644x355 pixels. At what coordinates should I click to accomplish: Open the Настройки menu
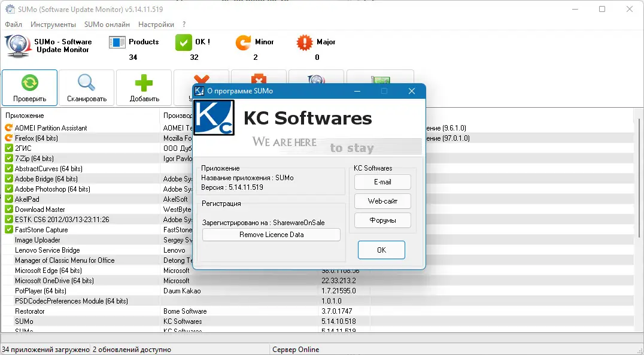click(156, 25)
